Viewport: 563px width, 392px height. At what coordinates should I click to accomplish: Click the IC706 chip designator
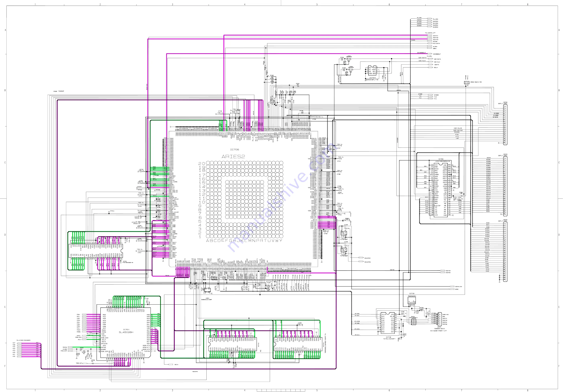pos(234,150)
